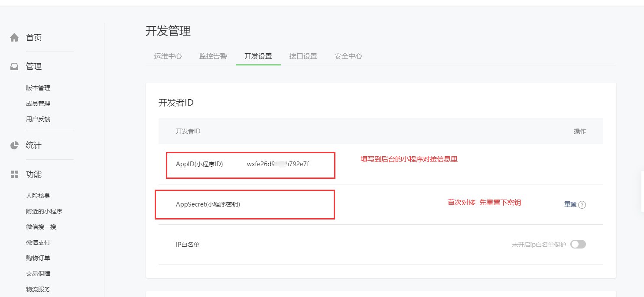Open 人脸核身 feature page

pos(38,196)
